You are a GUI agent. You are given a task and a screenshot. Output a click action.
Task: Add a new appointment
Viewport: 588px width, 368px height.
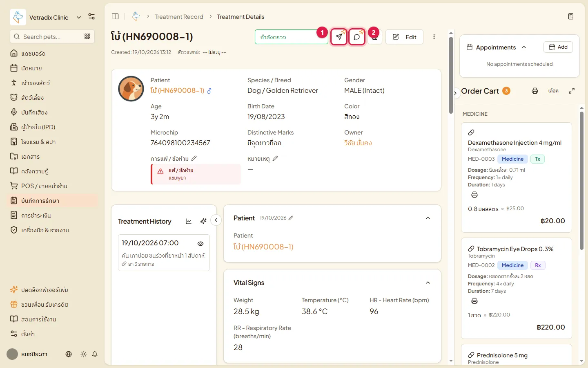558,47
